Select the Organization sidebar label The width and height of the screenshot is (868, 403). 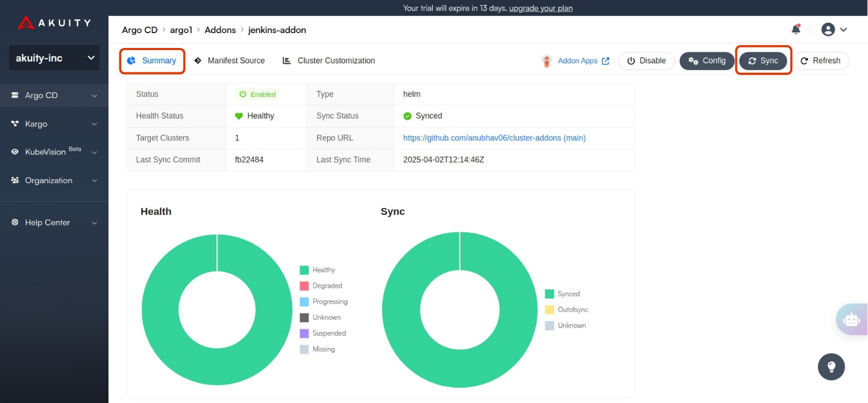tap(48, 180)
